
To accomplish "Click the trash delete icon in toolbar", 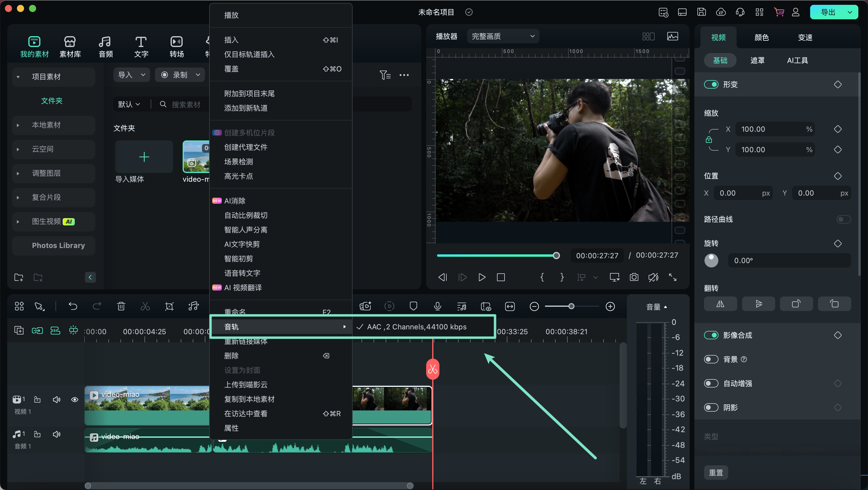I will 121,306.
